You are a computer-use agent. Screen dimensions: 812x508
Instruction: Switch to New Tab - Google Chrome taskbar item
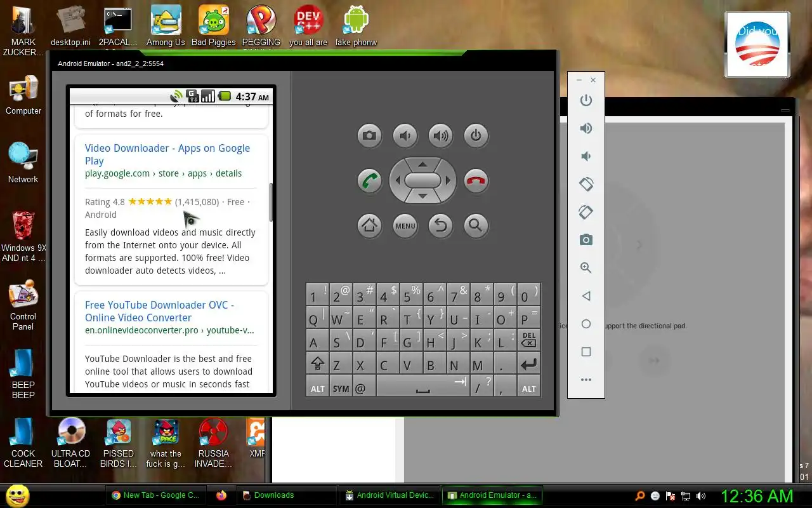click(155, 495)
